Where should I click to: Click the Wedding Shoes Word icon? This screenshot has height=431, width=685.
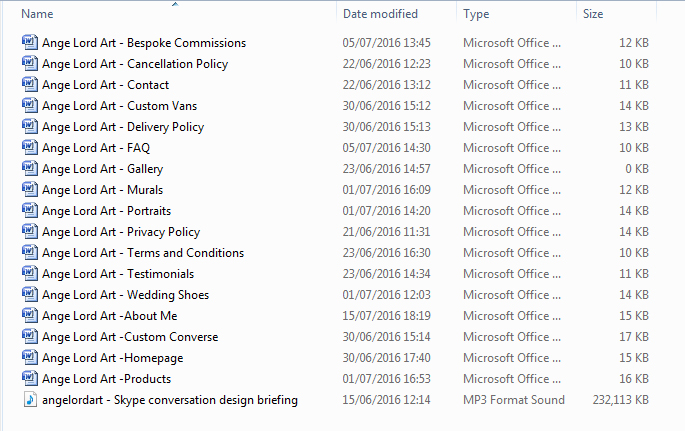(x=30, y=294)
